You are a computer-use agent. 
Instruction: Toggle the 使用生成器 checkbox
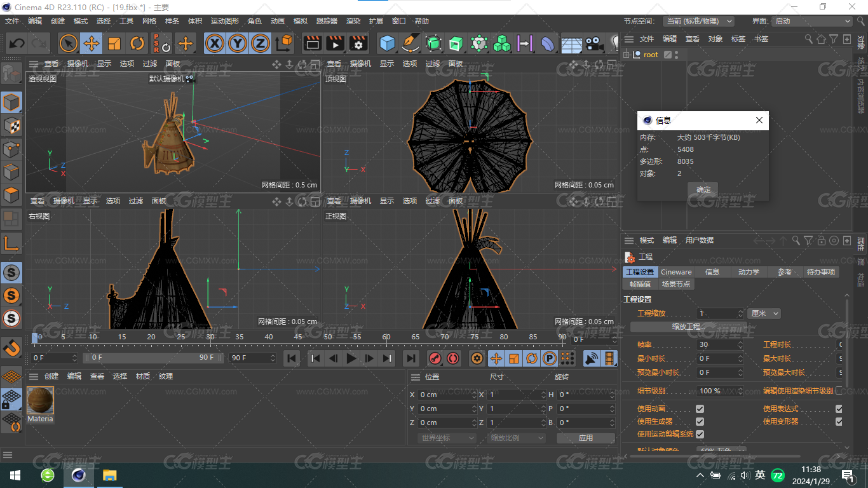[x=700, y=421]
